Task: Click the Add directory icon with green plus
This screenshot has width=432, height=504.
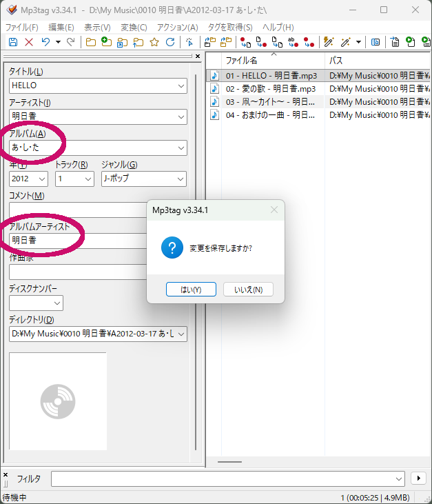Action: [x=106, y=42]
